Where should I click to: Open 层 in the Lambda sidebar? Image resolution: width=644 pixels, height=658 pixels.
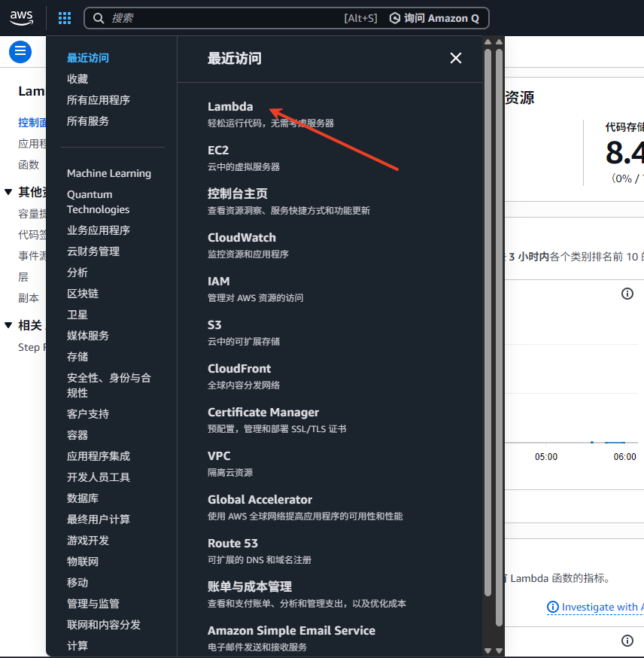(x=23, y=277)
